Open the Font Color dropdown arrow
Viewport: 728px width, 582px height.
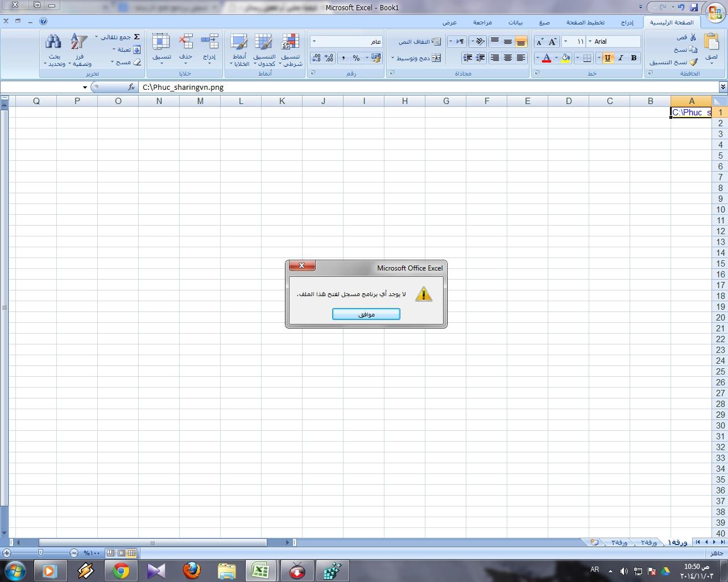[x=537, y=58]
